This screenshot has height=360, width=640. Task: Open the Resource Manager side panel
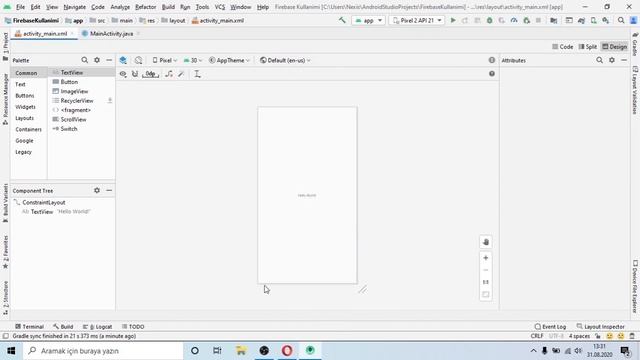5,99
